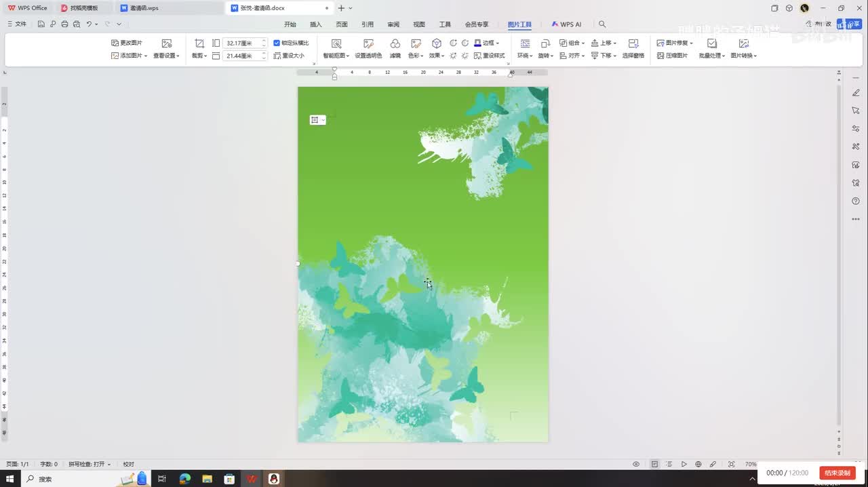Open the 边框 border dropdown

[x=487, y=43]
